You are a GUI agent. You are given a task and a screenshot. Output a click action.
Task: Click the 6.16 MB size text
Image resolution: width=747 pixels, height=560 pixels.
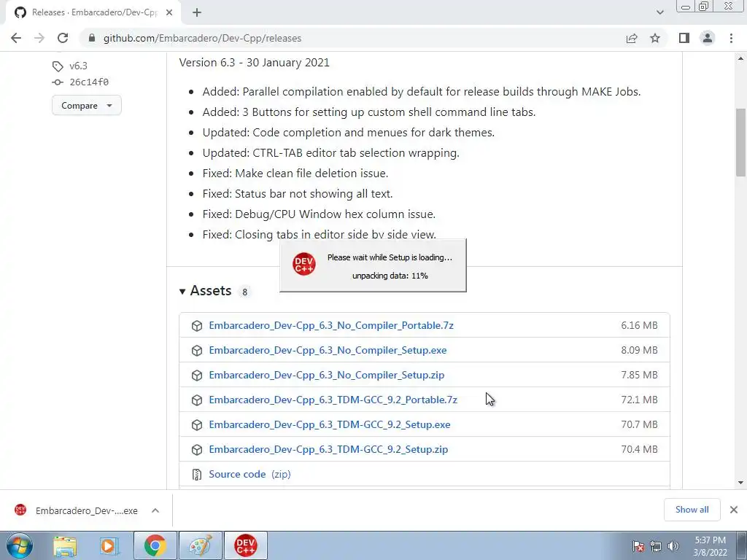[x=639, y=325]
